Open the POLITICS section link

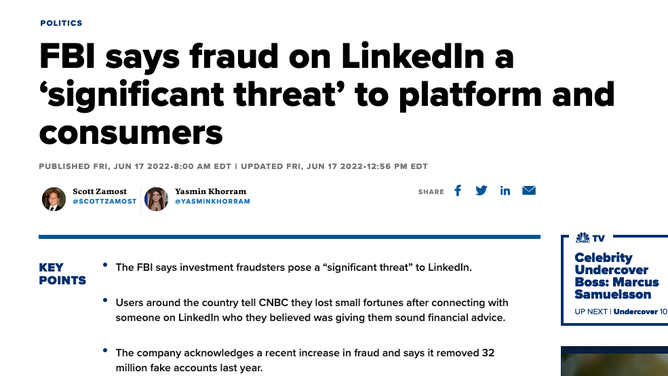[61, 23]
